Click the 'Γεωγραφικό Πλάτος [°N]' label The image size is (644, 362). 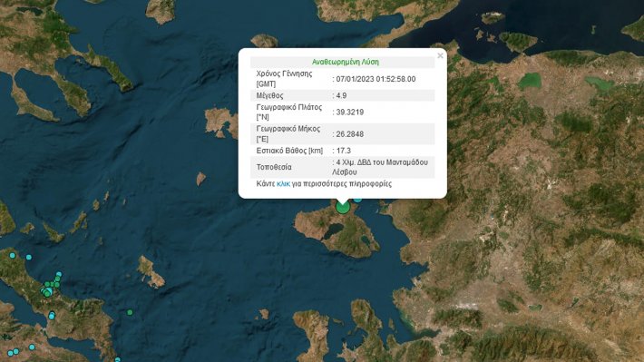(x=289, y=113)
